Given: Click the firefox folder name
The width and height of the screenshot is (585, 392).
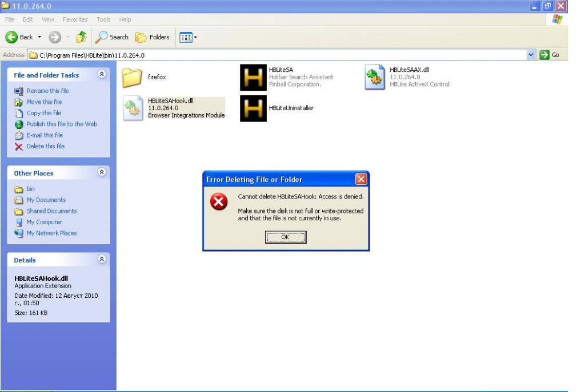Looking at the screenshot, I should (x=157, y=77).
